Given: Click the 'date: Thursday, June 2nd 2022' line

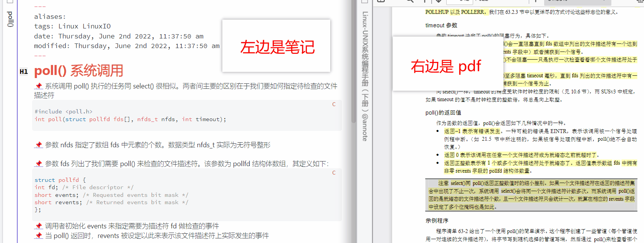Looking at the screenshot, I should coord(119,36).
